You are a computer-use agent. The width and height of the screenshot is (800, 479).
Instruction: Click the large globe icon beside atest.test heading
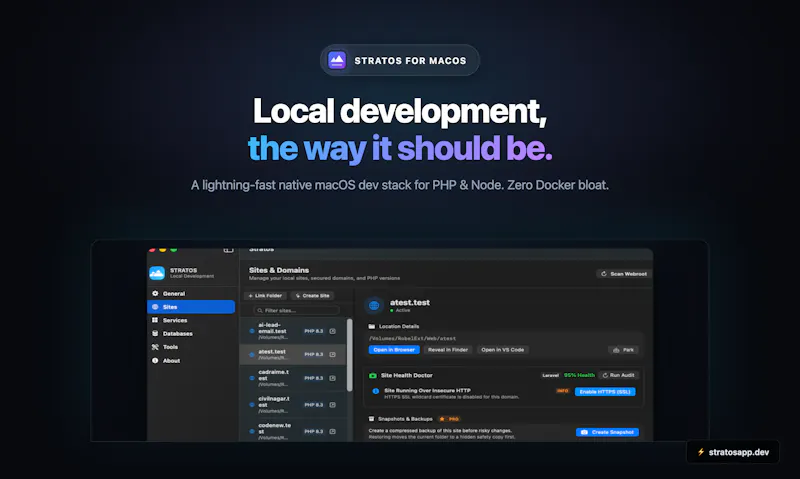tap(374, 305)
